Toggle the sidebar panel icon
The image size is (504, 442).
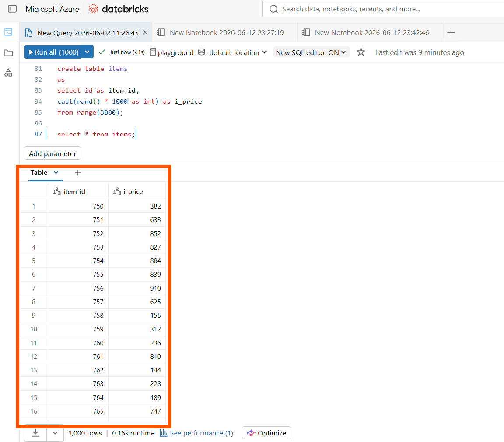[12, 9]
